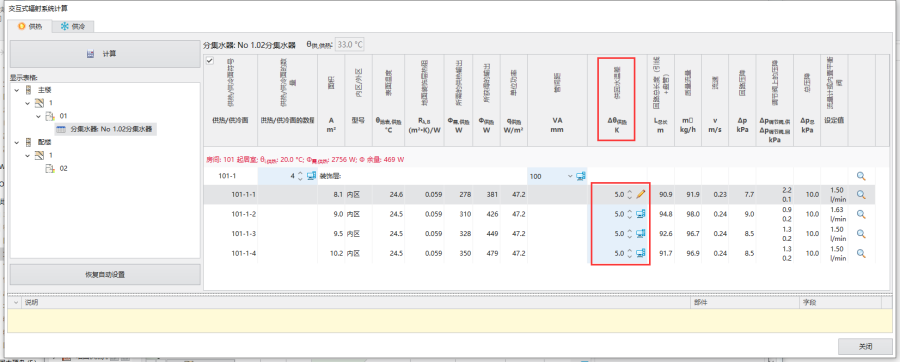Click the sun icon on heating tab
This screenshot has height=362, width=900.
(x=22, y=26)
